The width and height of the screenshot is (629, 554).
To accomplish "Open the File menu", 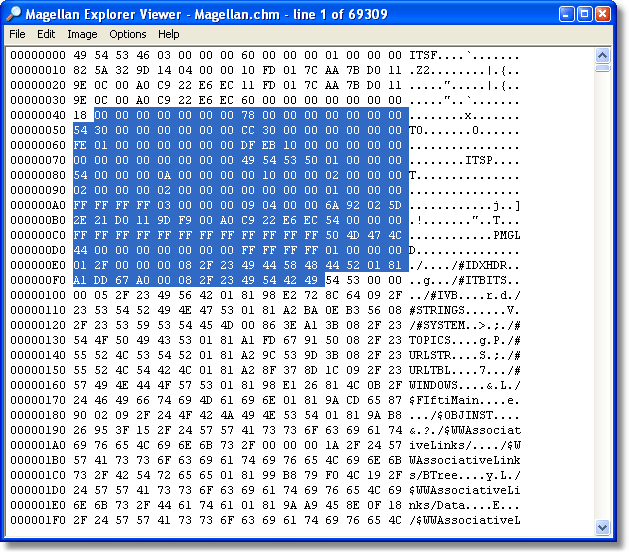I will click(x=17, y=34).
